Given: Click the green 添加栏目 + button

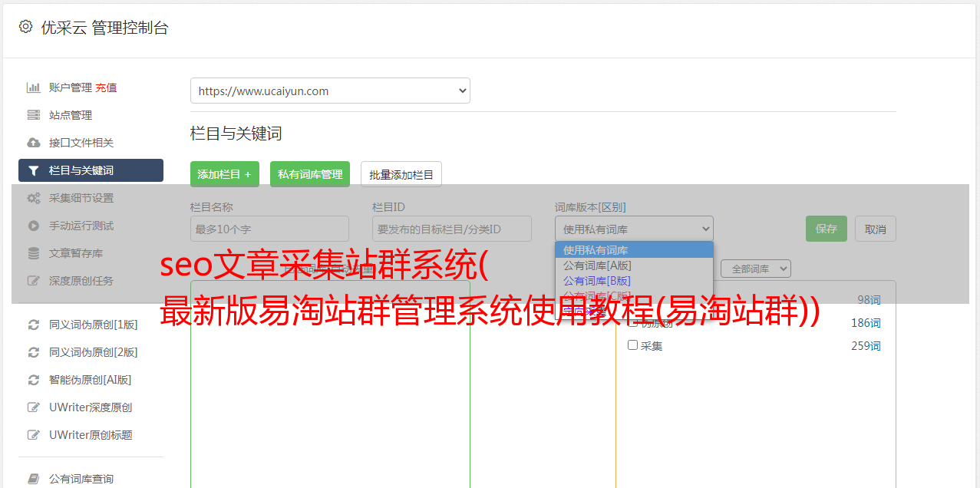Looking at the screenshot, I should 225,174.
